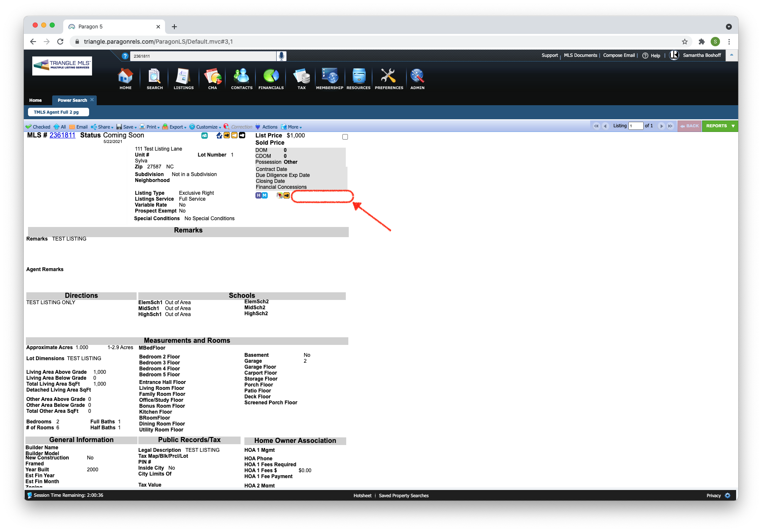Switch to the Home tab
This screenshot has width=762, height=532.
pyautogui.click(x=36, y=101)
